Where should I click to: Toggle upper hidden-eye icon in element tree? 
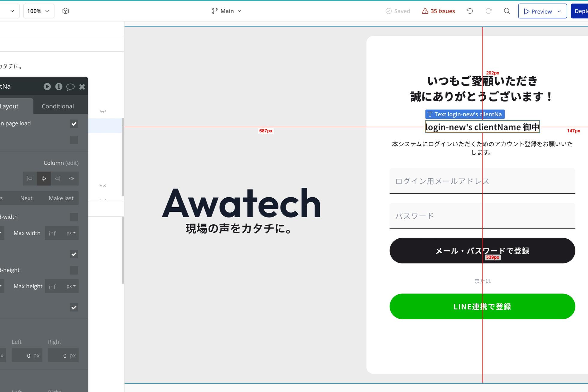click(x=103, y=111)
